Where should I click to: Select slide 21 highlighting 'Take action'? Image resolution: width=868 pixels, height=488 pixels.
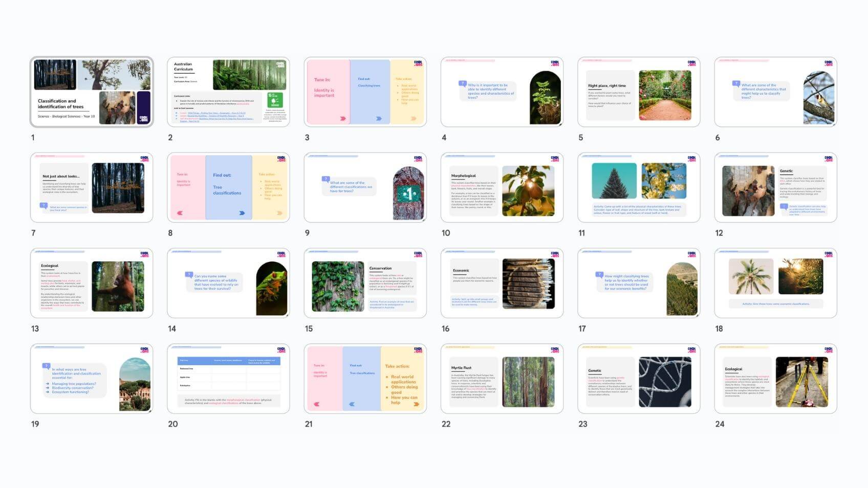point(365,379)
